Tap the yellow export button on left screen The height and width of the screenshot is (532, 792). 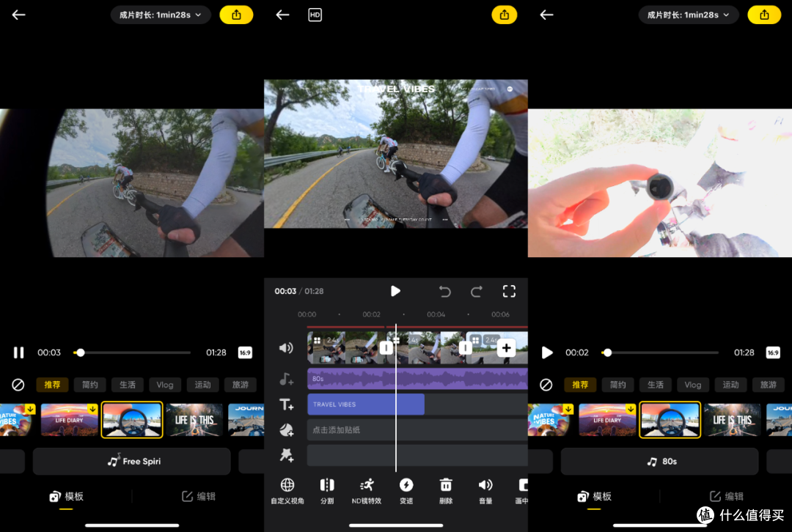tap(236, 15)
